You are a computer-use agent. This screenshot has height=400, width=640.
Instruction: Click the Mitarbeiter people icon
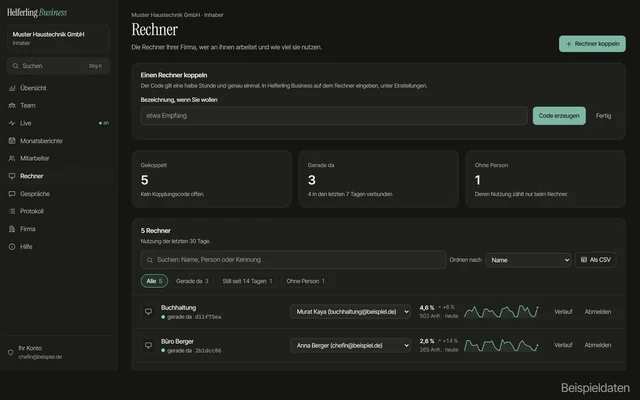(12, 158)
